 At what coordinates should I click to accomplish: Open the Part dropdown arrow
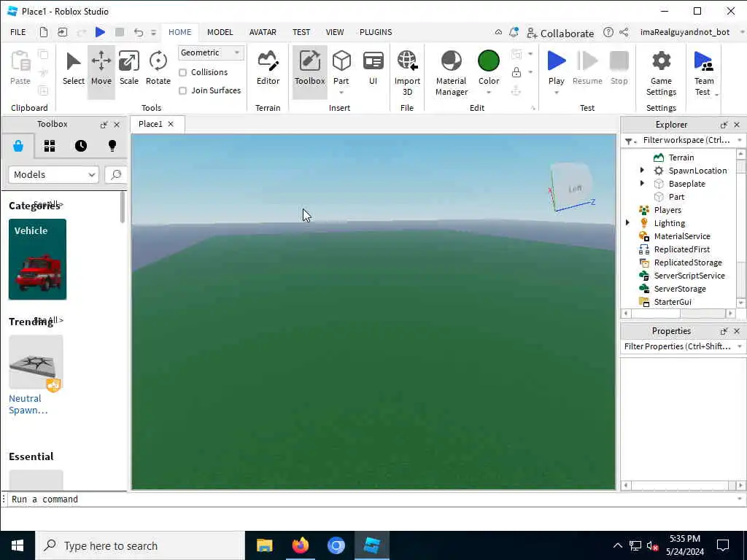click(x=341, y=93)
